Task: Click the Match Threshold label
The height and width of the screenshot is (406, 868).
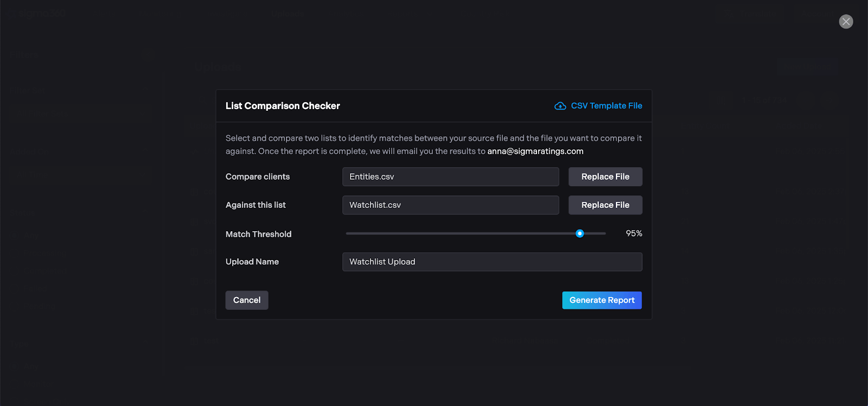Action: point(258,234)
